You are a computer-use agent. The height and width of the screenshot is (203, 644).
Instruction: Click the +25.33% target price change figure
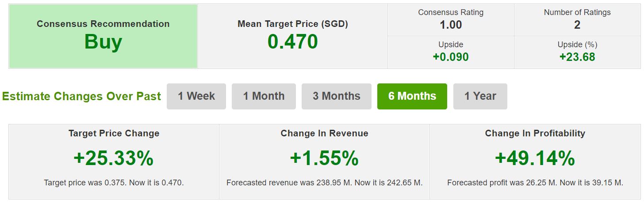click(x=114, y=158)
